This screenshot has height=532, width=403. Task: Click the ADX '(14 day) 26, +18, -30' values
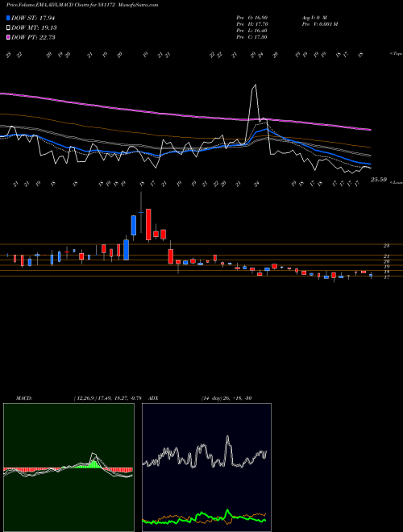click(226, 398)
